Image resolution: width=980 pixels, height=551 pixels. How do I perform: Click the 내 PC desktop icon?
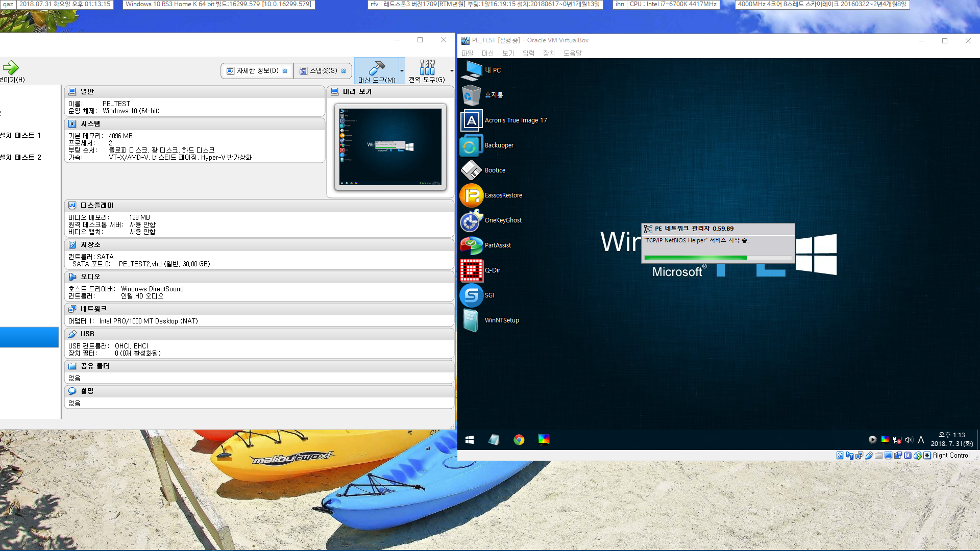(472, 70)
